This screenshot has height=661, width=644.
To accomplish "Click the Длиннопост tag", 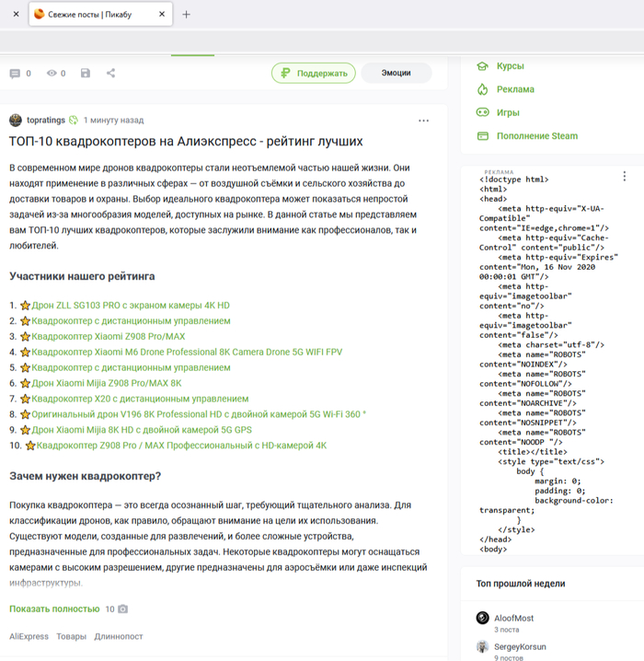I will pos(119,636).
